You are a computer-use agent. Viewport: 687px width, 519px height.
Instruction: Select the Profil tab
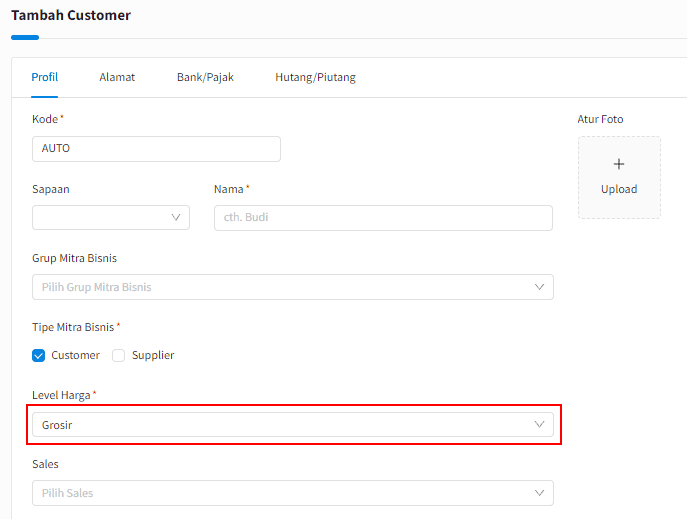coord(45,77)
